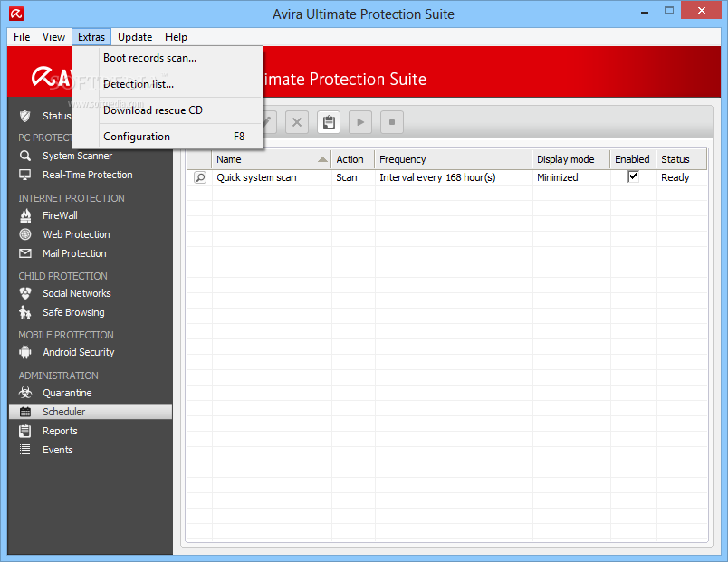
Task: Click the Interval every 168 hour(s) cell
Action: pyautogui.click(x=438, y=177)
